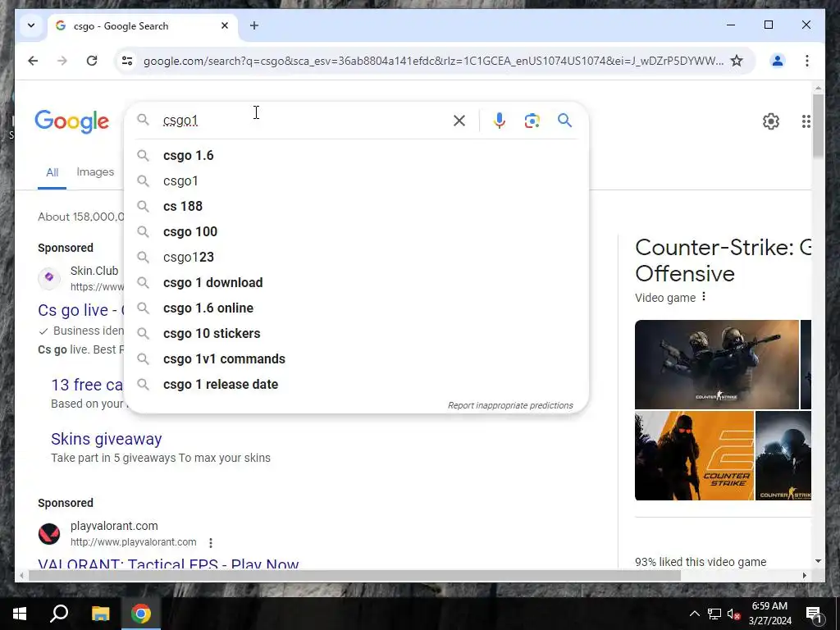Open the taskbar clock showing 6:59 AM
This screenshot has height=630, width=840.
click(x=769, y=614)
